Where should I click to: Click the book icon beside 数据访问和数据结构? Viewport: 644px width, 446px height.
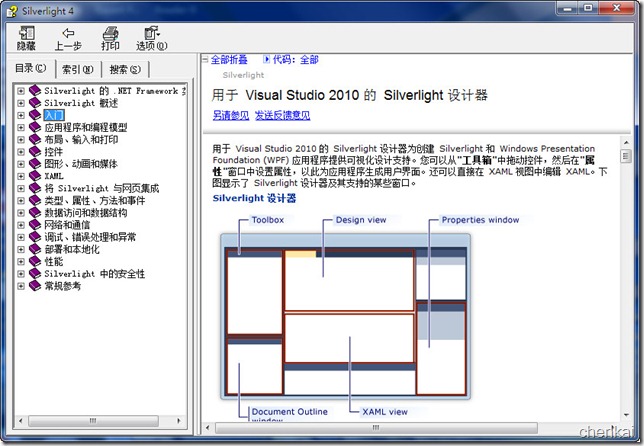click(x=35, y=213)
